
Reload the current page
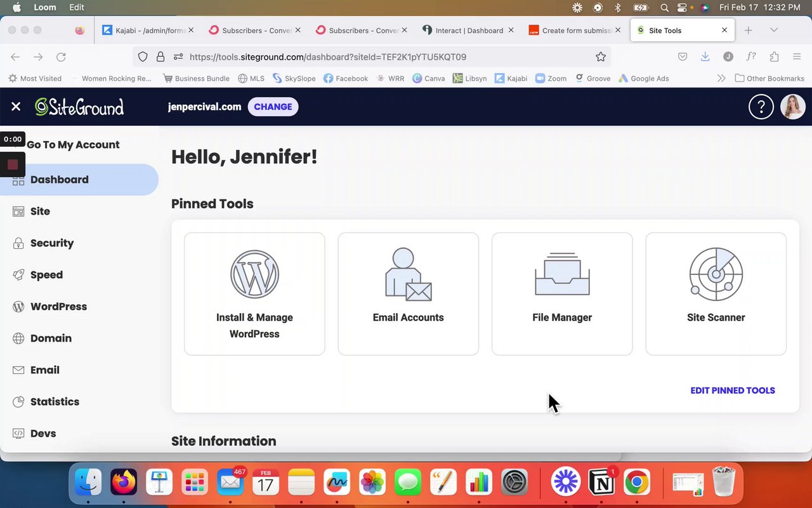61,57
